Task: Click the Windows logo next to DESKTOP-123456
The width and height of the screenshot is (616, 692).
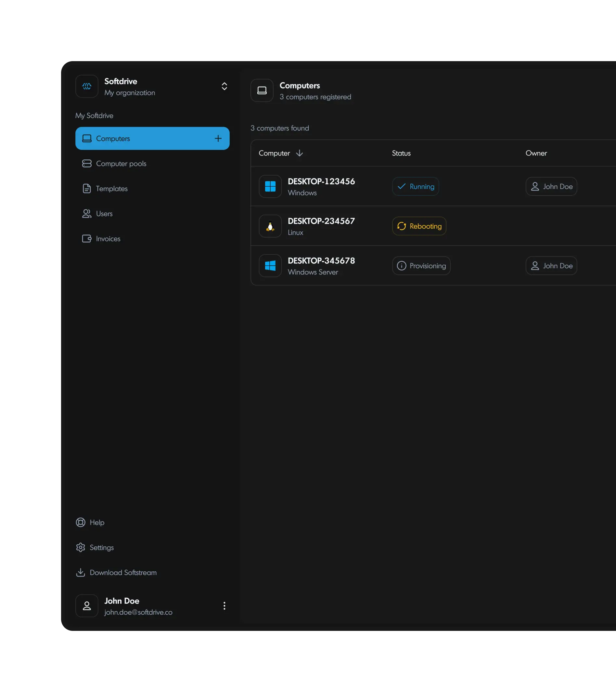Action: tap(270, 186)
